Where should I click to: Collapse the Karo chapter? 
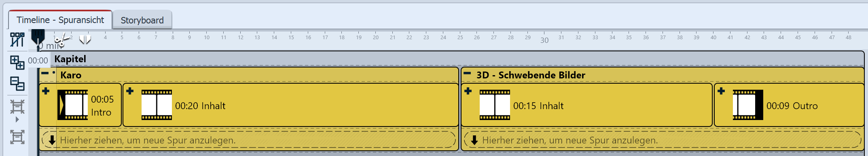click(x=45, y=73)
